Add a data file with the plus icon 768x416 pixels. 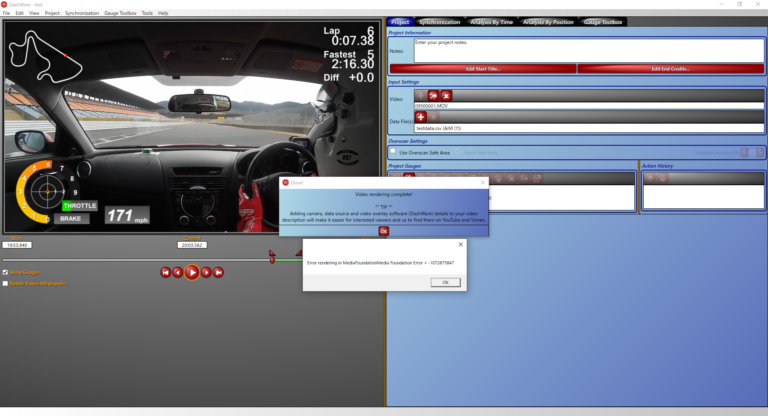(421, 117)
